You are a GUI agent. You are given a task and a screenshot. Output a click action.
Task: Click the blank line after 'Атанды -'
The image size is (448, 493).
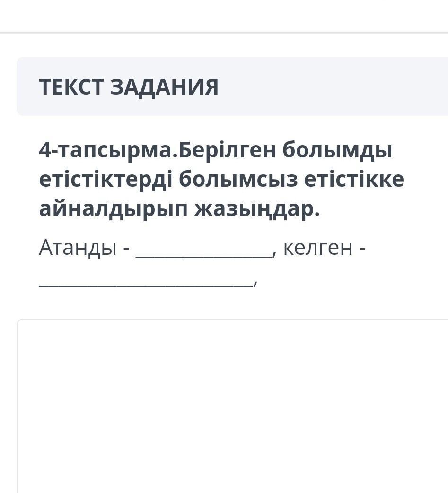(204, 257)
